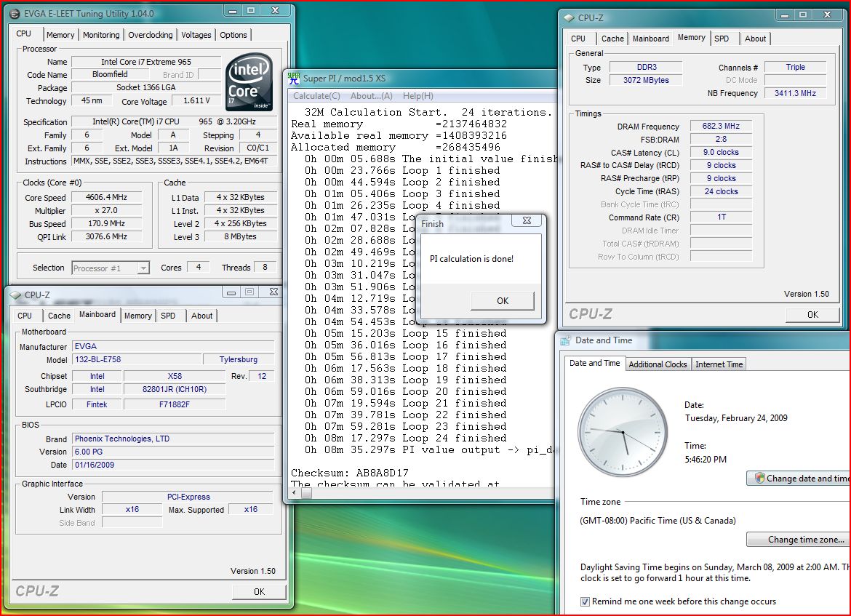
Task: Open About tab in lower CPU-Z window
Action: (201, 316)
